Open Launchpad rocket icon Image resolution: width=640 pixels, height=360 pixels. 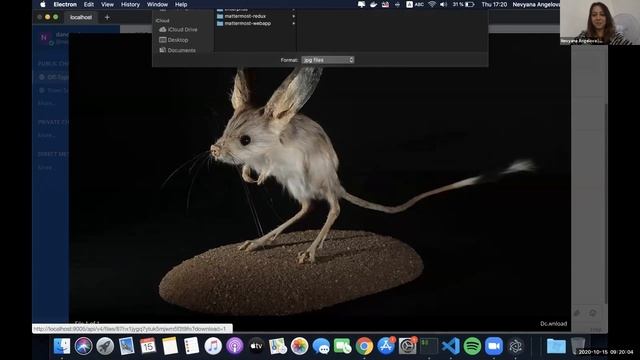(105, 346)
